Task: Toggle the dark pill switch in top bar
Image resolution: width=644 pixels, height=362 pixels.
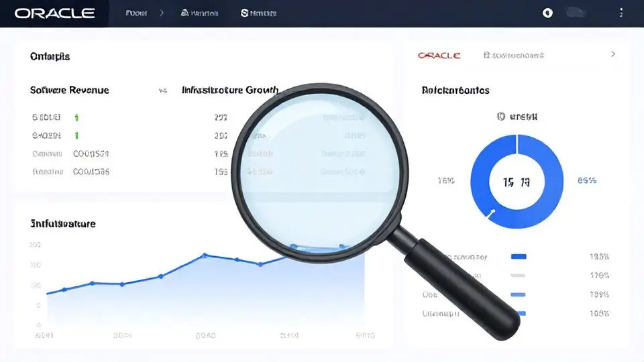Action: coord(577,12)
